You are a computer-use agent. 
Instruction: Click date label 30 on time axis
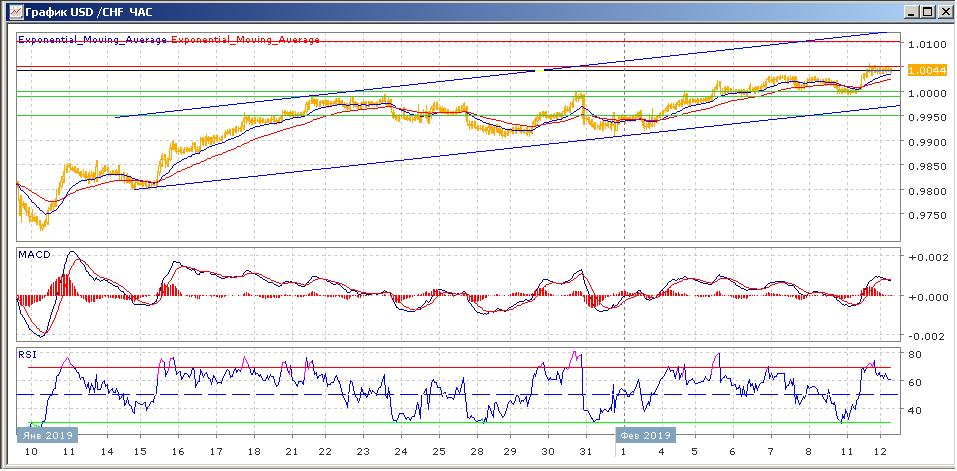click(x=548, y=452)
